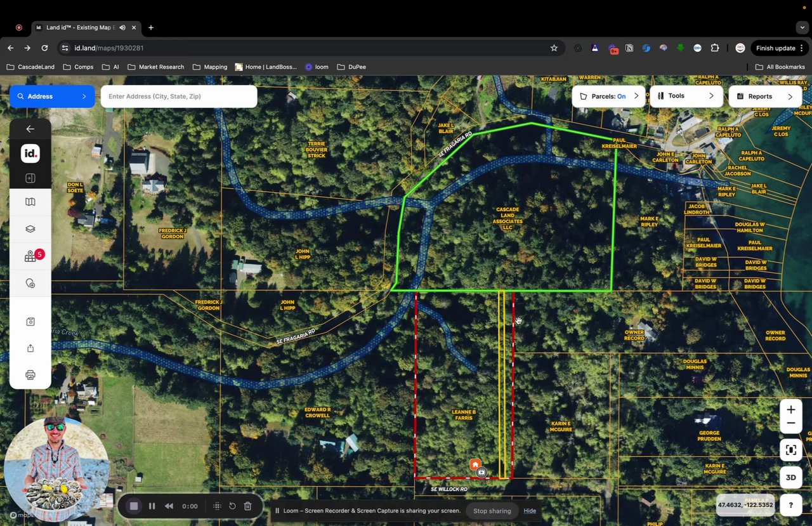
Task: Click the green download arrow extension
Action: (680, 48)
